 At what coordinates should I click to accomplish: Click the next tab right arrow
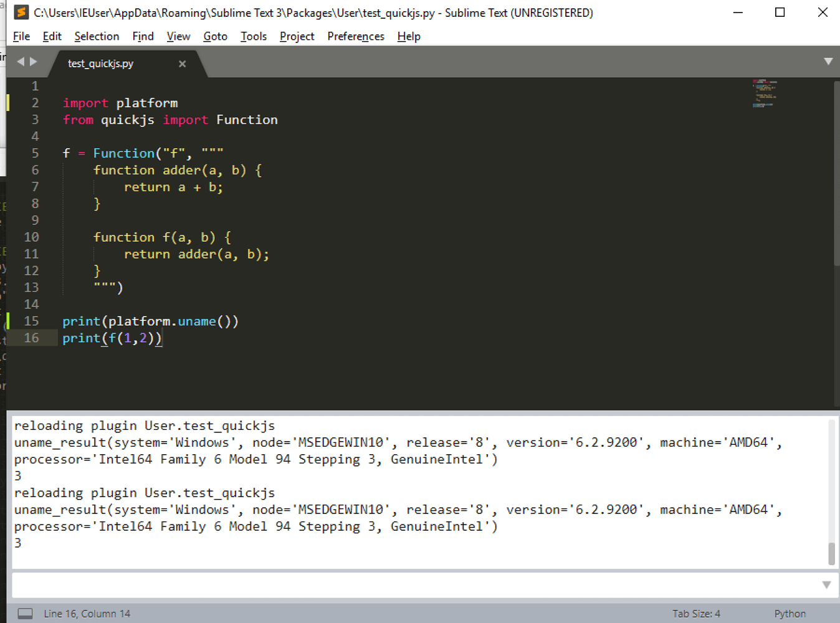[34, 62]
